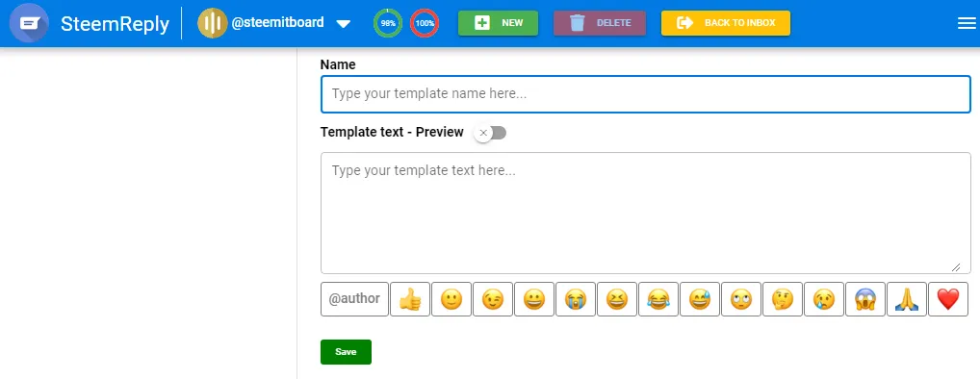Insert the grinning face emoji
980x379 pixels.
click(x=534, y=299)
